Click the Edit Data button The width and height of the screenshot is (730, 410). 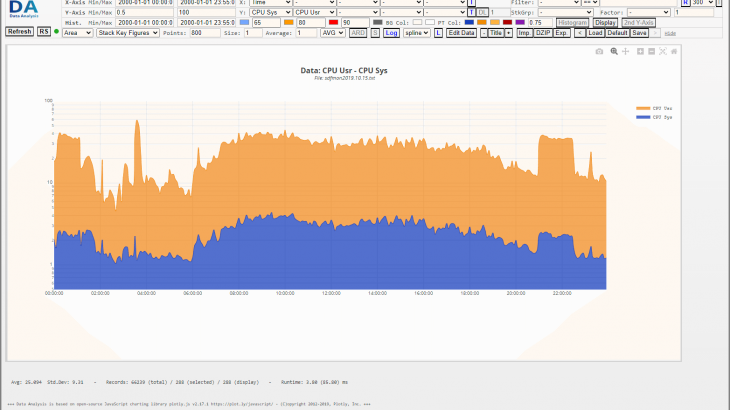(461, 33)
